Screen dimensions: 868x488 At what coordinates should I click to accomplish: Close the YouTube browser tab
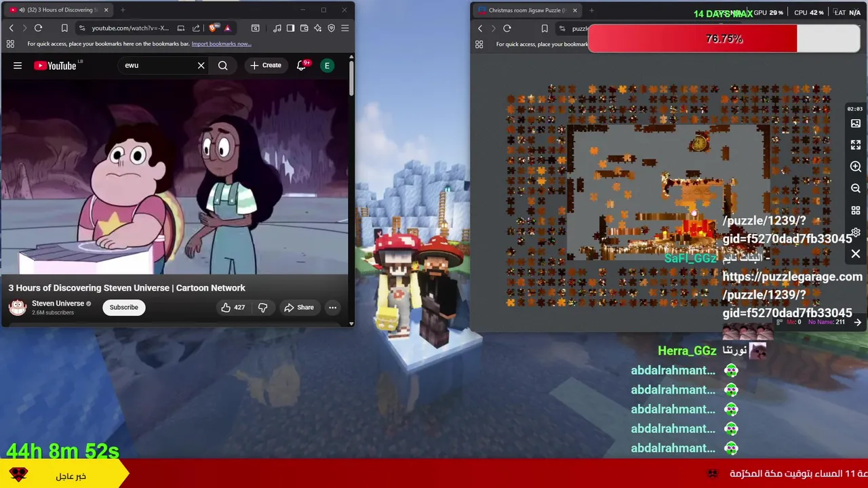pyautogui.click(x=106, y=10)
